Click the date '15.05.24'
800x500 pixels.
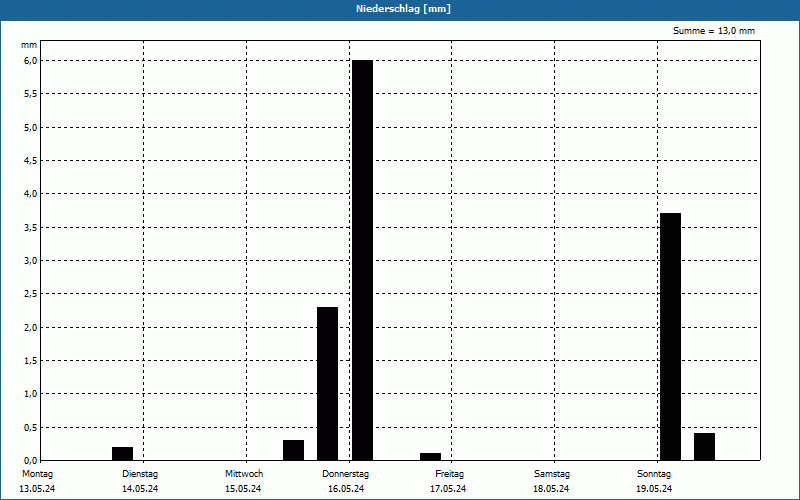(x=243, y=489)
